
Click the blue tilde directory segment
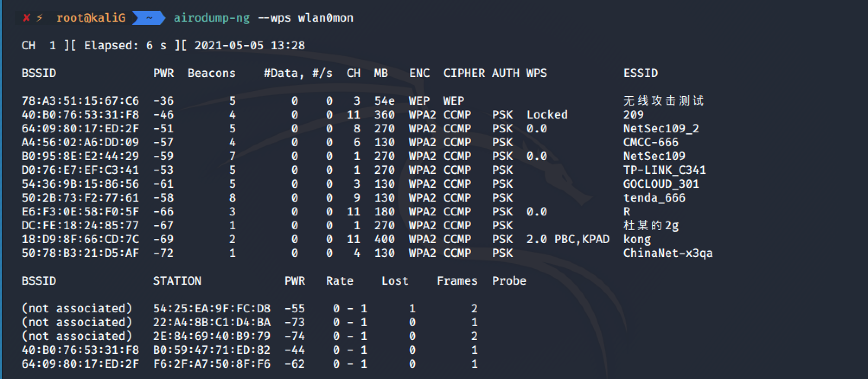point(149,18)
